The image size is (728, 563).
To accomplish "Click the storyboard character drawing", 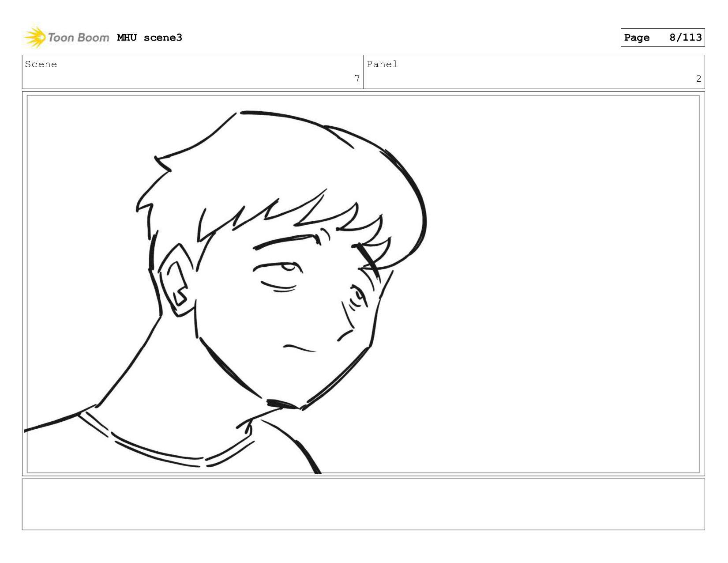I will coord(225,291).
